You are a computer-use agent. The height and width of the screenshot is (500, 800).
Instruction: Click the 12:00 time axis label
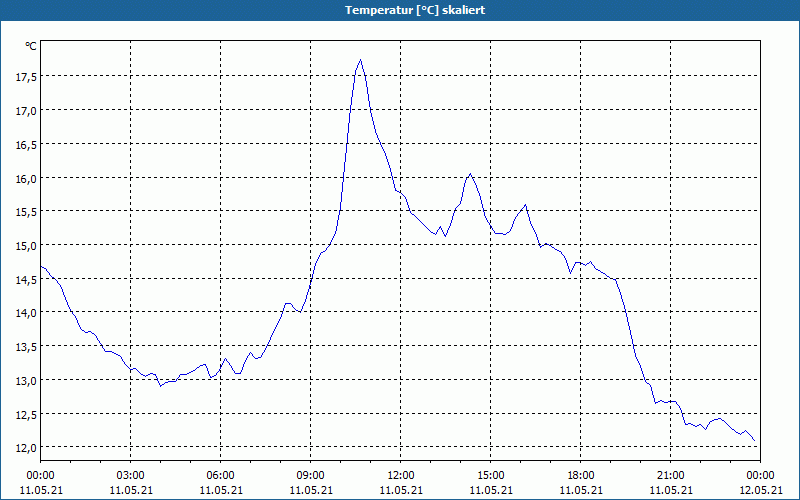click(x=401, y=476)
